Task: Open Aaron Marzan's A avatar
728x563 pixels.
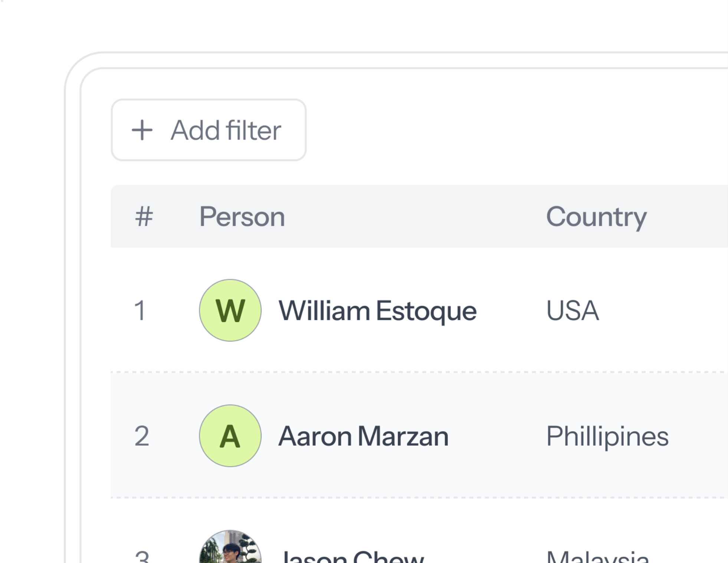Action: click(x=230, y=436)
